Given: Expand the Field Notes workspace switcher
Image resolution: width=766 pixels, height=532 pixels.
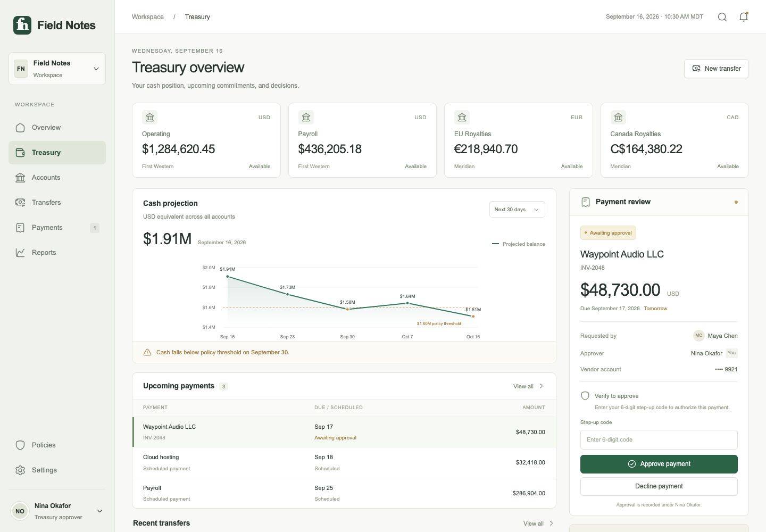Looking at the screenshot, I should (x=57, y=69).
